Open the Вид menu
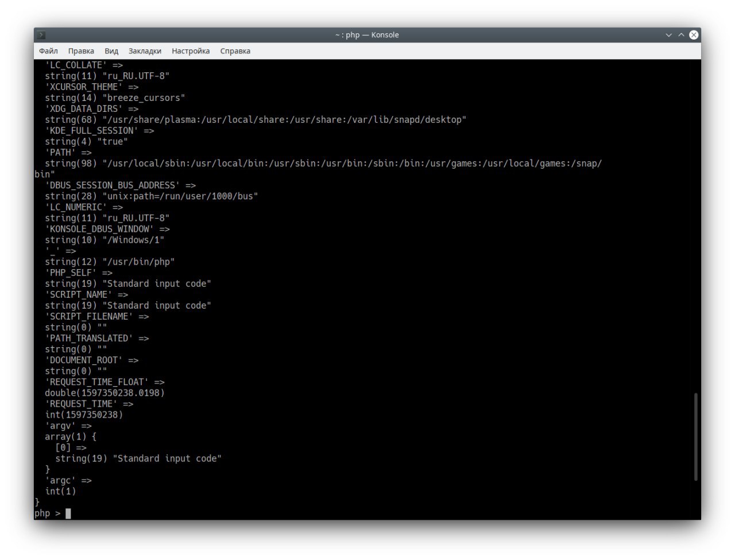 (111, 51)
